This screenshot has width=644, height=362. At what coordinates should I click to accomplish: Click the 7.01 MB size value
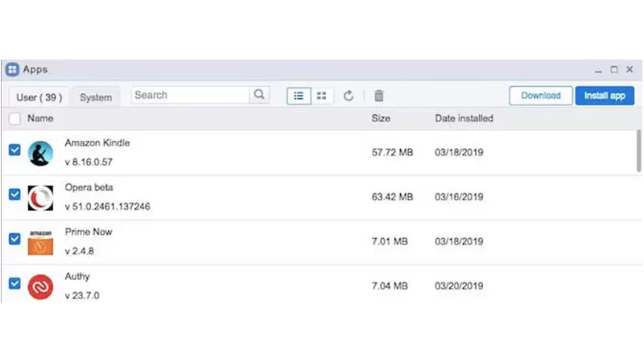pos(390,241)
